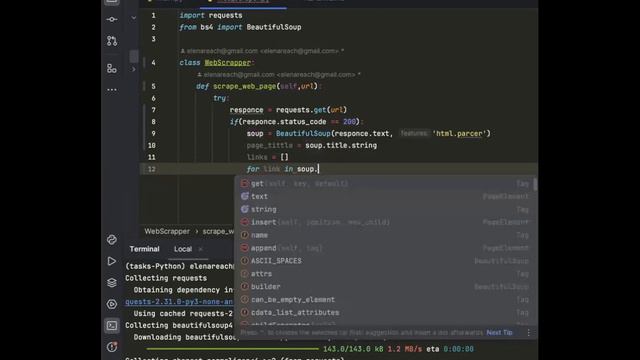Choose the name completion suggestion

click(x=385, y=235)
